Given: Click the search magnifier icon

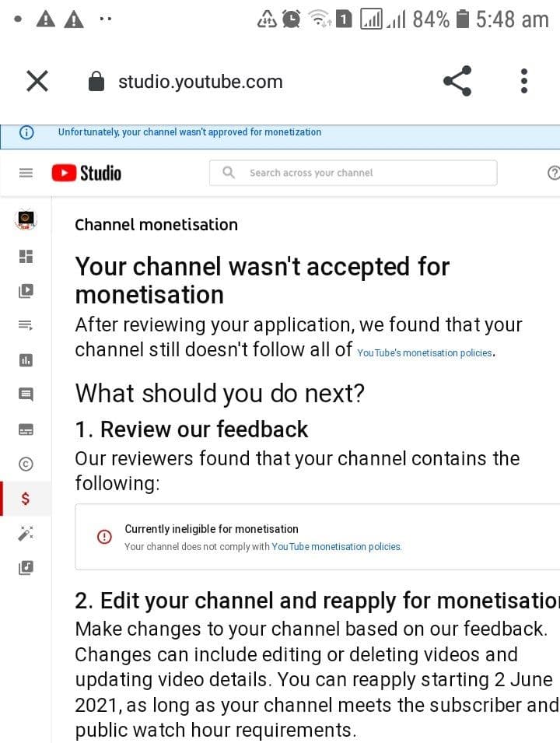Looking at the screenshot, I should pos(229,173).
